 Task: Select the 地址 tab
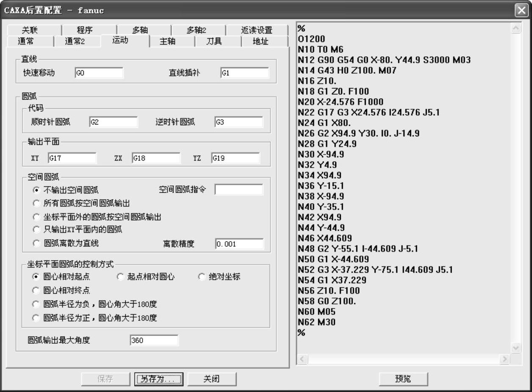click(x=260, y=41)
